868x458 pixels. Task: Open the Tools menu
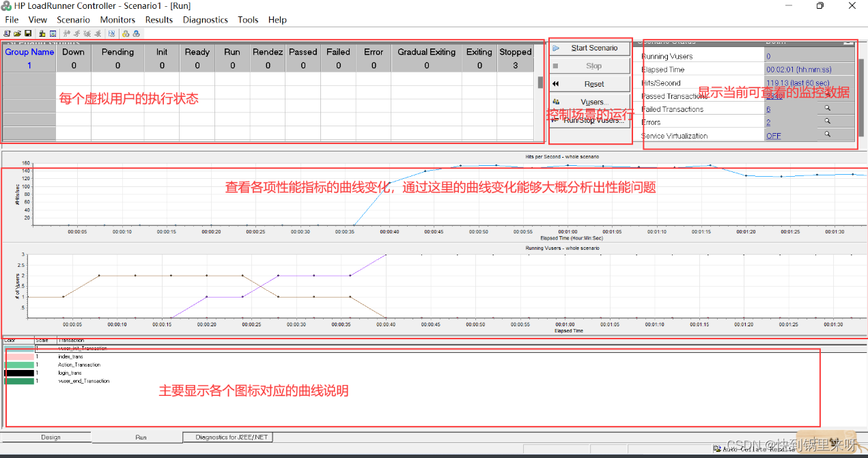click(x=248, y=20)
